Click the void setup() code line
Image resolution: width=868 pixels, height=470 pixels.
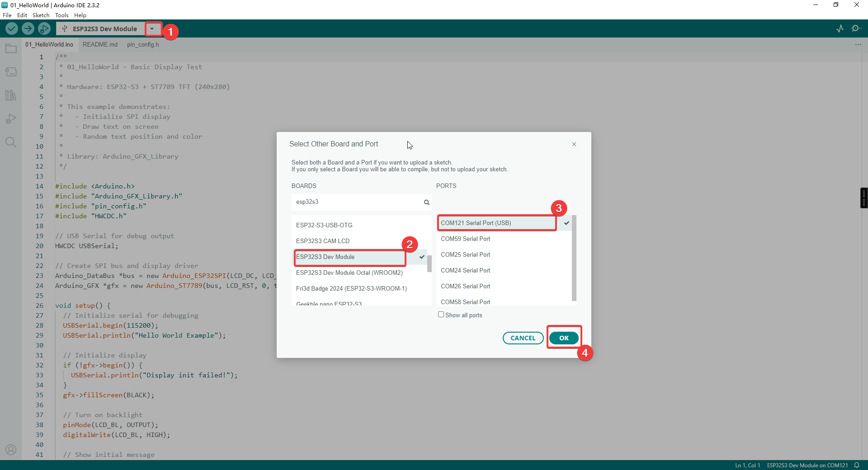click(83, 305)
